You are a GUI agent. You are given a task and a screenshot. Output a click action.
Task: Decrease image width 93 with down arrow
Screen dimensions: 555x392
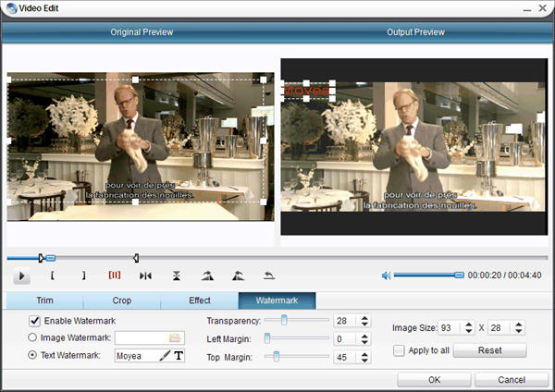coord(469,331)
